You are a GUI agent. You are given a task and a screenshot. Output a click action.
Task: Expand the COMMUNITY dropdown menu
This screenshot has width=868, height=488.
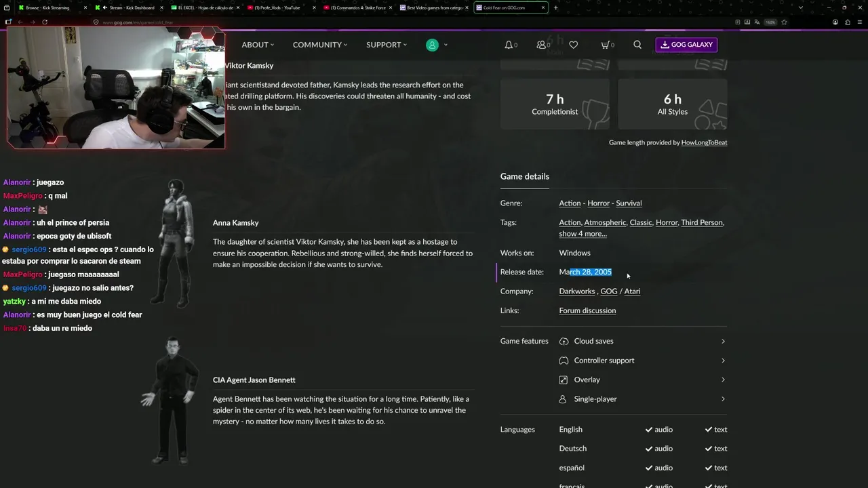tap(320, 45)
